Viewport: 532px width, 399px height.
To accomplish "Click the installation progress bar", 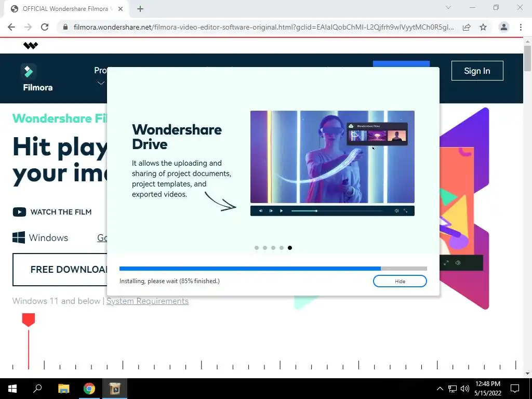I will coord(273,269).
